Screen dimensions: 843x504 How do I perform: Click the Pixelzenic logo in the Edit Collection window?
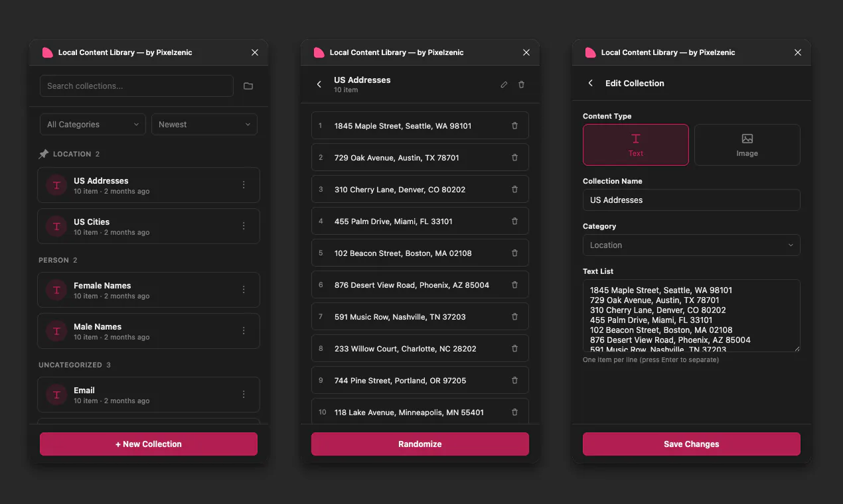tap(590, 52)
